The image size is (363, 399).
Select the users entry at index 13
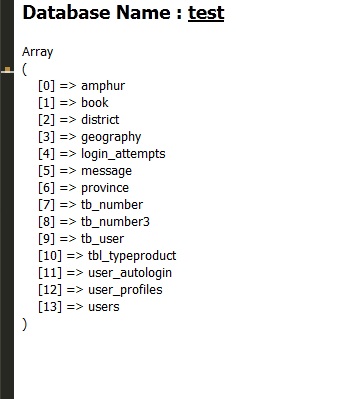[103, 307]
